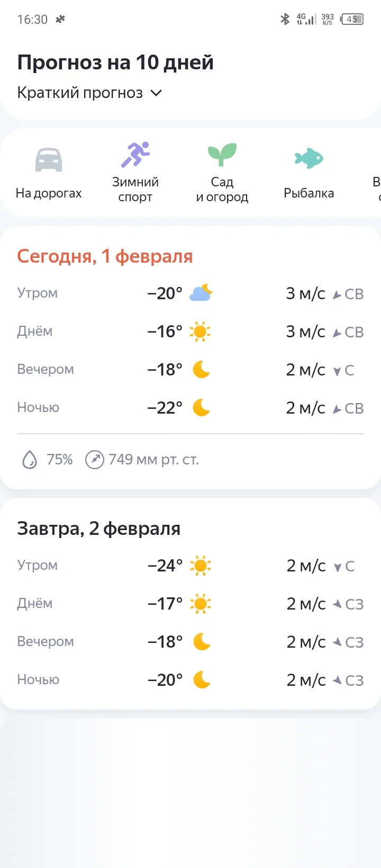Tap the sun icon for today's daytime

pyautogui.click(x=201, y=332)
